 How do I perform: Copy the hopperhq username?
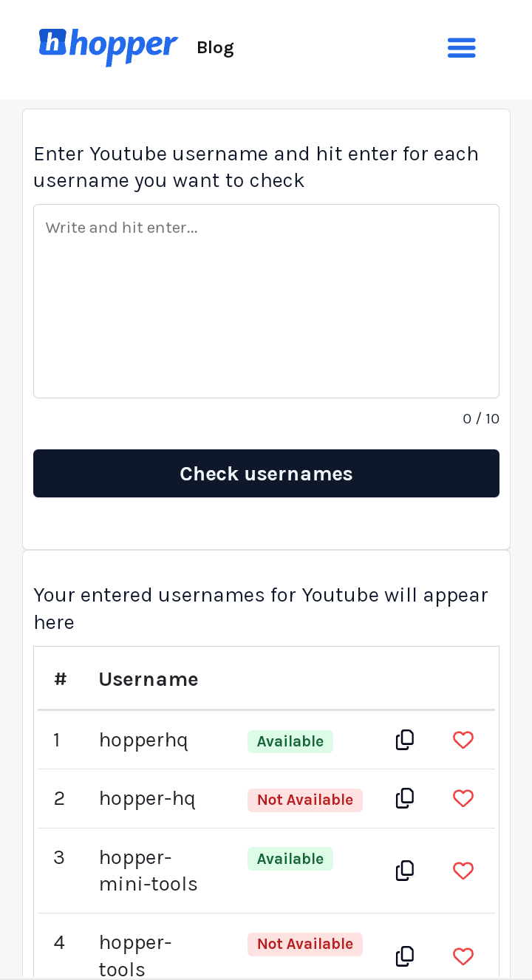405,740
